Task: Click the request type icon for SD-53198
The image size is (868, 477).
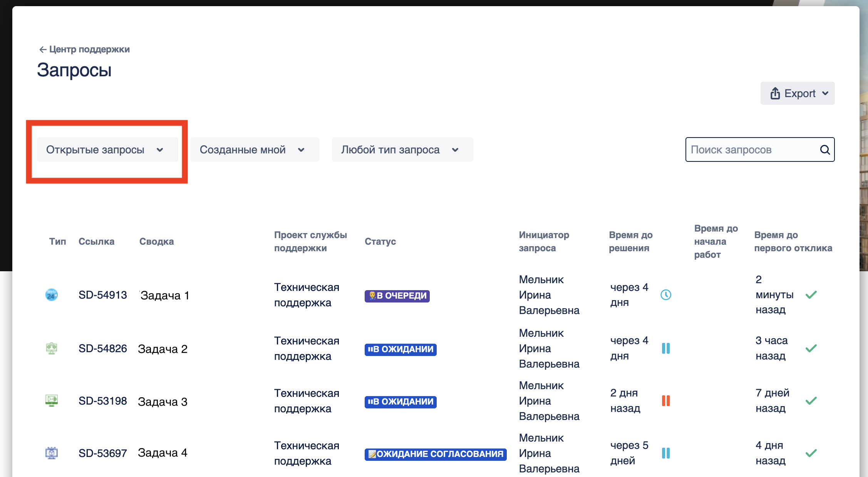Action: pyautogui.click(x=52, y=401)
